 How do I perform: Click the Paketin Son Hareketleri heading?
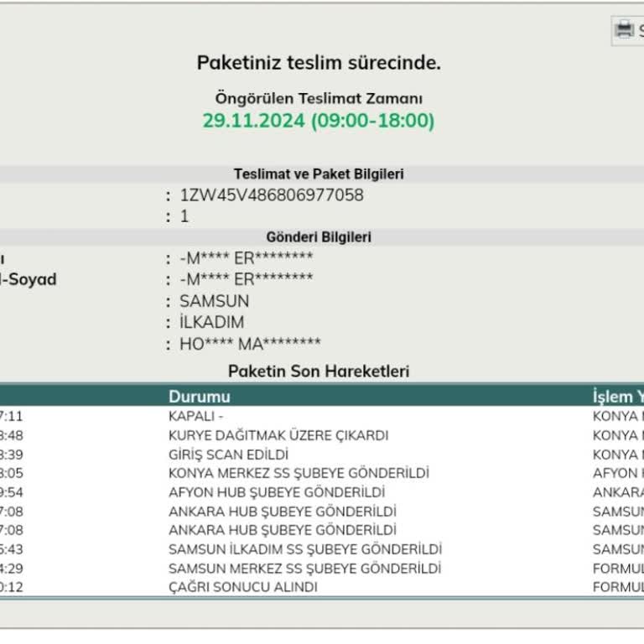(x=319, y=371)
